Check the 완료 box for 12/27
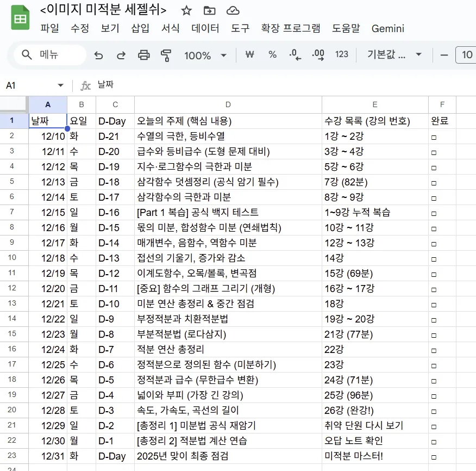 coord(434,396)
